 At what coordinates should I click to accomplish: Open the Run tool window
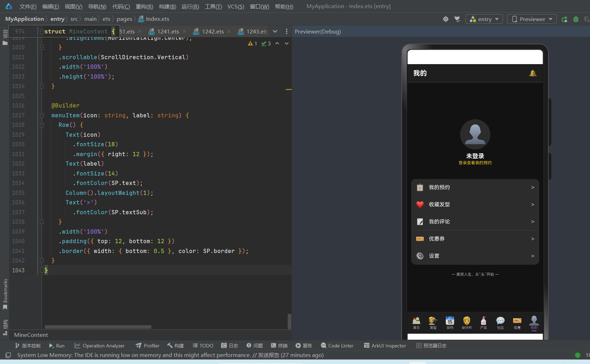pos(56,346)
